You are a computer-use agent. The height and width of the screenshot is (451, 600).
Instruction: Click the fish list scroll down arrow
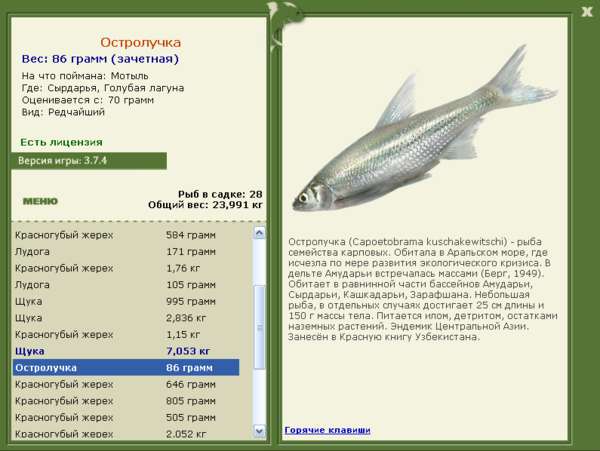(259, 431)
